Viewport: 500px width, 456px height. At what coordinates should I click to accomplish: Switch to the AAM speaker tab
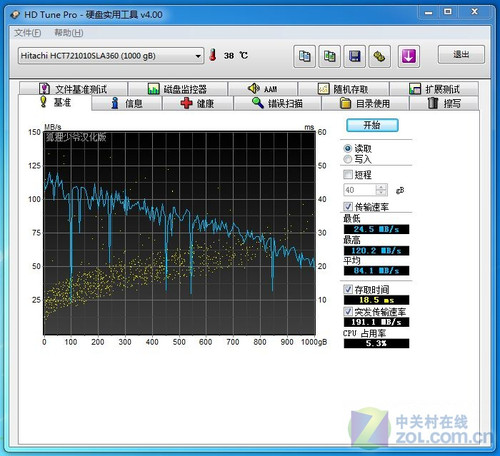coord(263,89)
